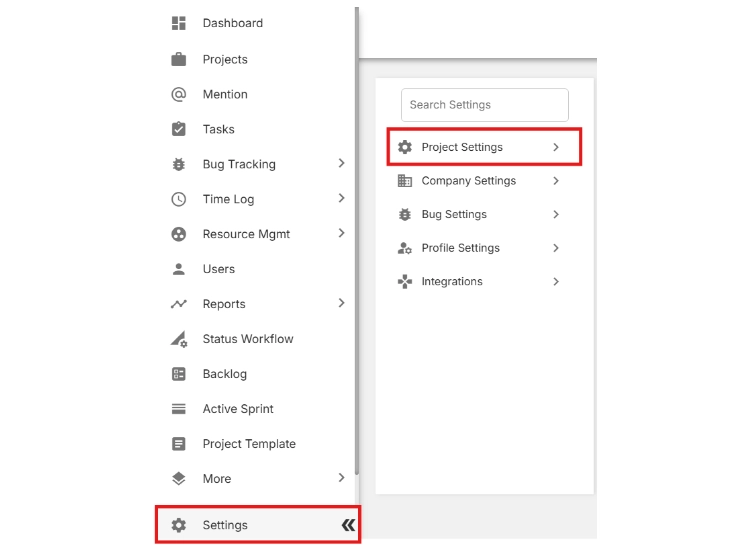Click the Tasks clipboard icon
The image size is (751, 550).
[x=179, y=129]
